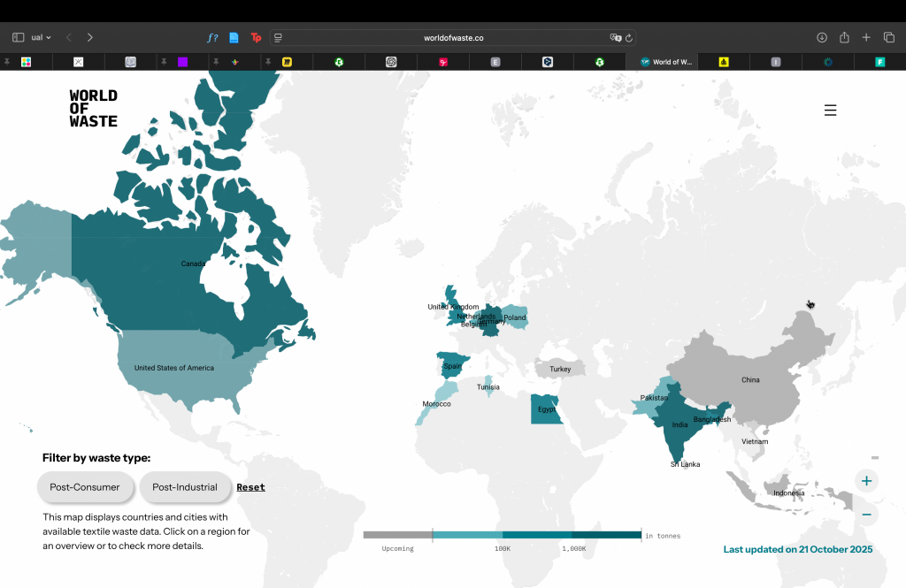Click the Safari sidebar toggle icon
Screen dimensions: 906x588
coord(18,38)
